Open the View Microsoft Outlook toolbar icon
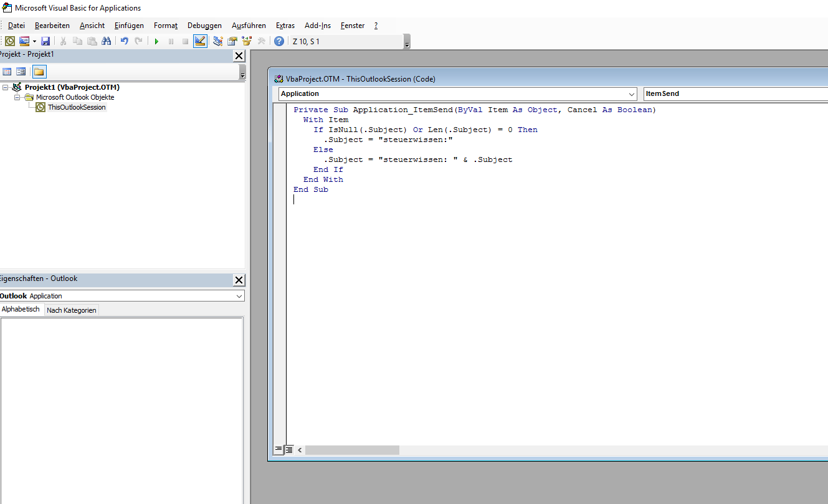 (10, 41)
